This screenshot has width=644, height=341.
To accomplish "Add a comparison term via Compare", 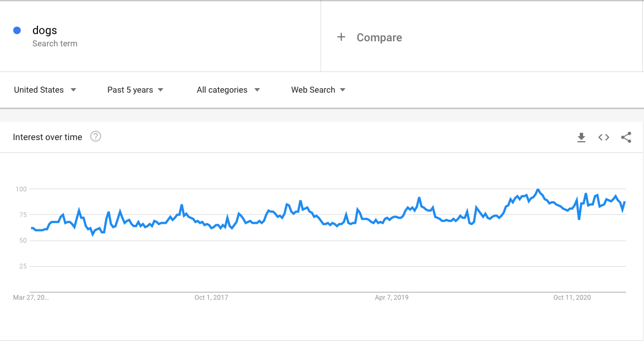I will tap(379, 37).
